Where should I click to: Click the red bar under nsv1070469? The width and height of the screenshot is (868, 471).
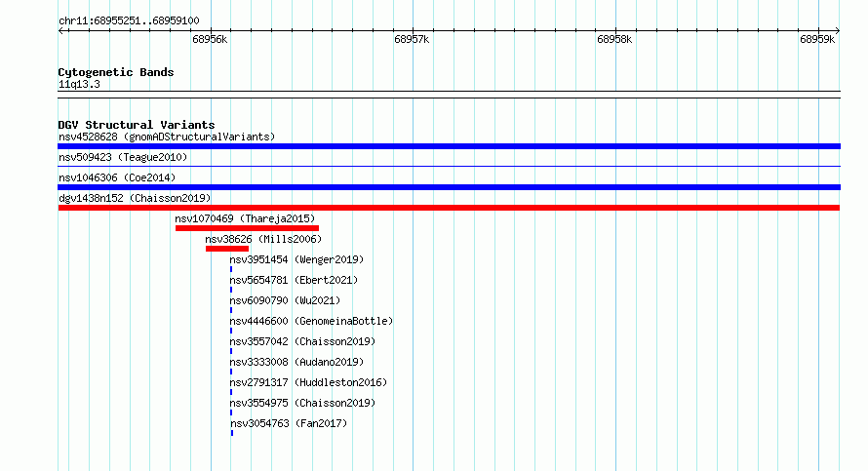click(247, 228)
